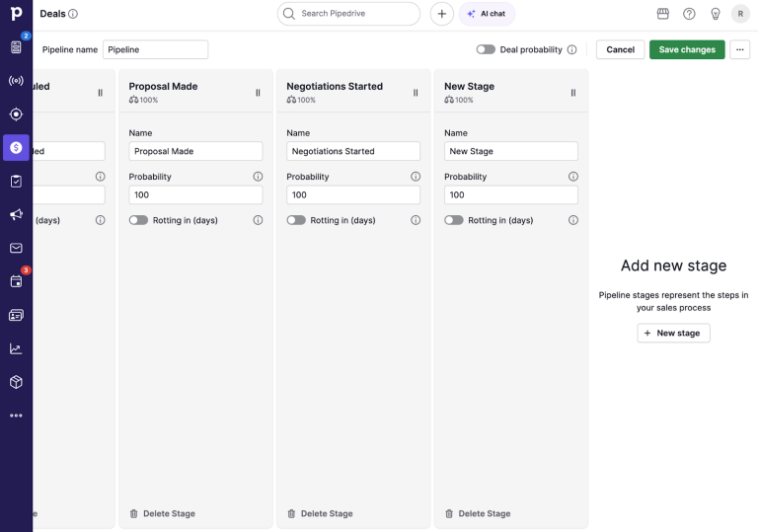Image resolution: width=758 pixels, height=532 pixels.
Task: Open the Leads target icon
Action: click(x=16, y=114)
